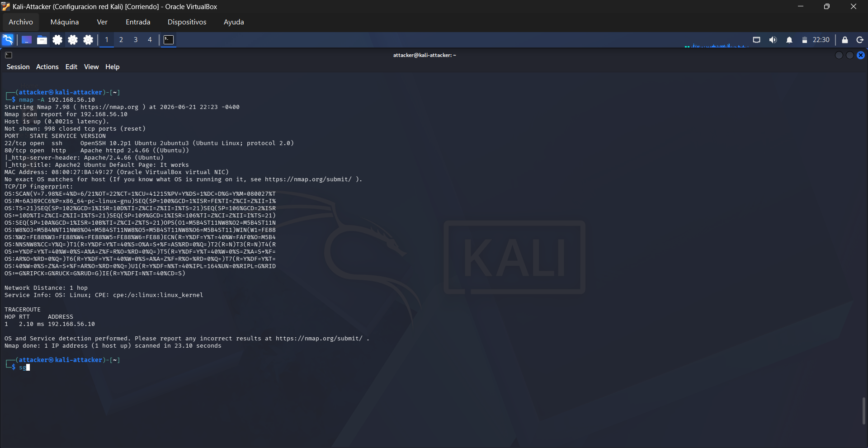Image resolution: width=868 pixels, height=448 pixels.
Task: Click the 'Nmap done: 1 IP address' summary line
Action: (x=113, y=346)
